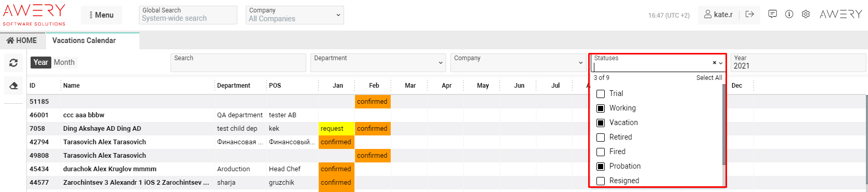Viewport: 868px width, 192px height.
Task: Uncheck the Vacation status checkbox
Action: click(x=601, y=123)
